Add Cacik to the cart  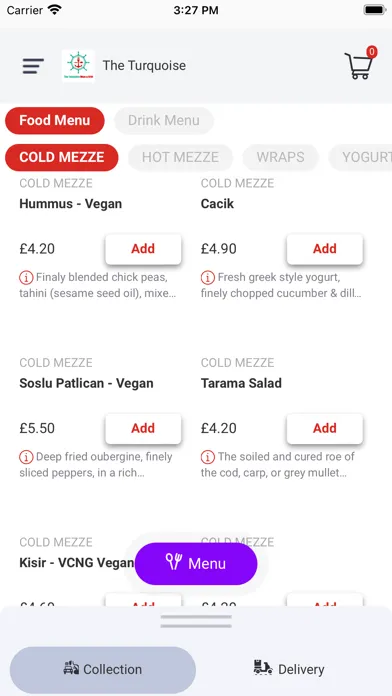pos(325,249)
